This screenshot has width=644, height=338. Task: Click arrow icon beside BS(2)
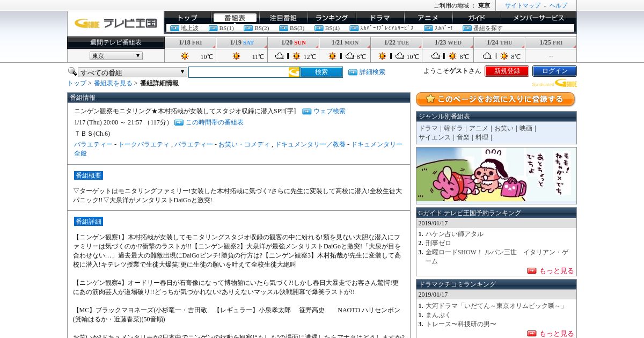[248, 28]
